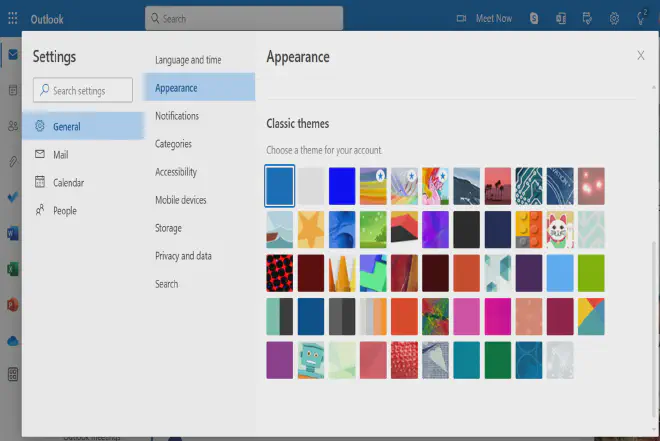Select the General settings category
The height and width of the screenshot is (441, 660).
click(x=83, y=126)
